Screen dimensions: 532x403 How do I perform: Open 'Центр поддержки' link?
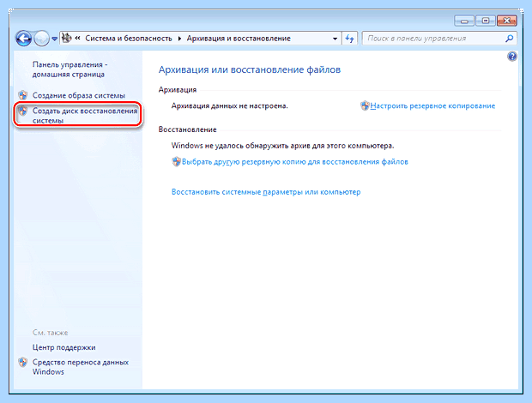64,347
